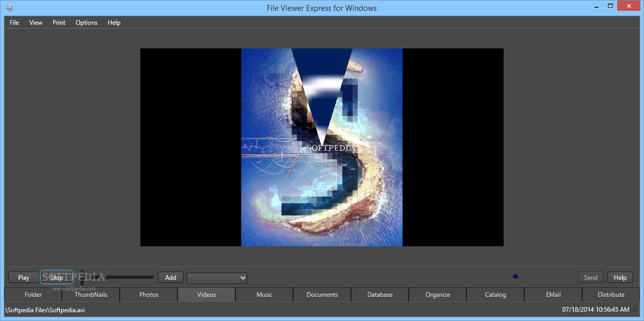Click the date and time in status bar

(596, 310)
